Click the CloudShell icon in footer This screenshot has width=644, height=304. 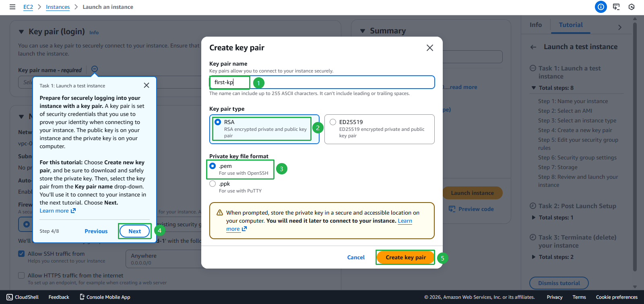[x=10, y=297]
